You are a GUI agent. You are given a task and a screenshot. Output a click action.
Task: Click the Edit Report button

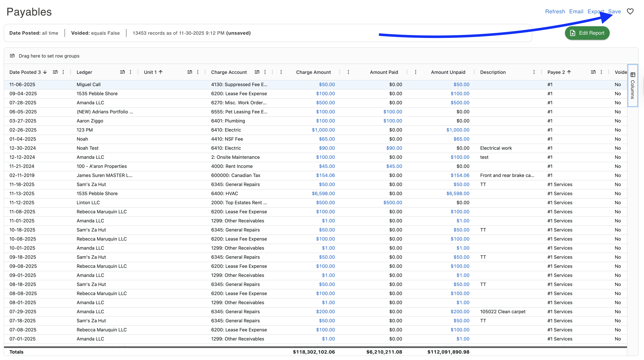click(587, 33)
